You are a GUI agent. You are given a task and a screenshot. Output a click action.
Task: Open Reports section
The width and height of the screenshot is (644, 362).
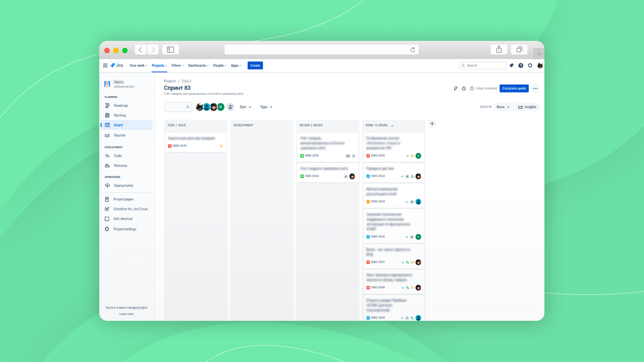point(119,135)
